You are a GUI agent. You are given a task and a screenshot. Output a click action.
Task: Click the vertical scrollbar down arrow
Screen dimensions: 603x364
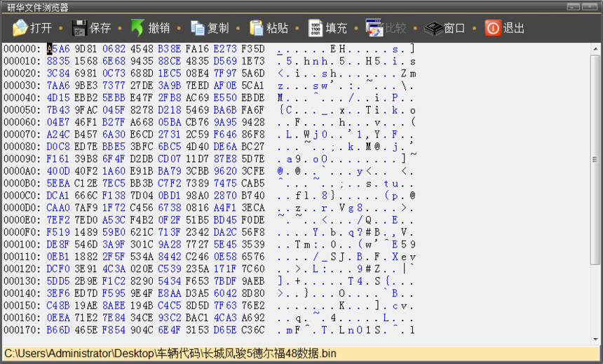[x=595, y=339]
